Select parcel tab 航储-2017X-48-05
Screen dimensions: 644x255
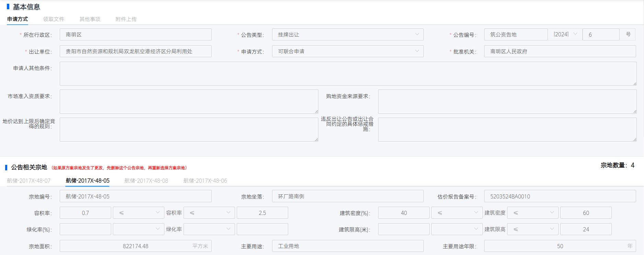[x=87, y=181]
